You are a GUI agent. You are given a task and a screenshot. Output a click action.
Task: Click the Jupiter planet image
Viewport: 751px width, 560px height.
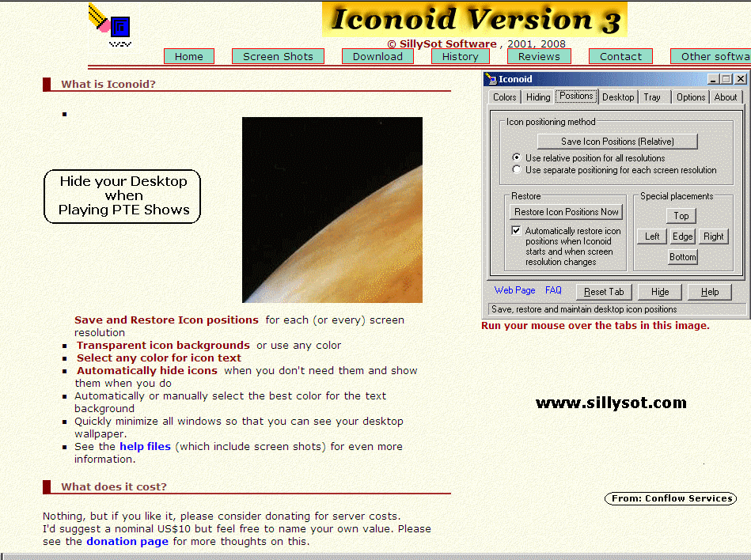(332, 210)
